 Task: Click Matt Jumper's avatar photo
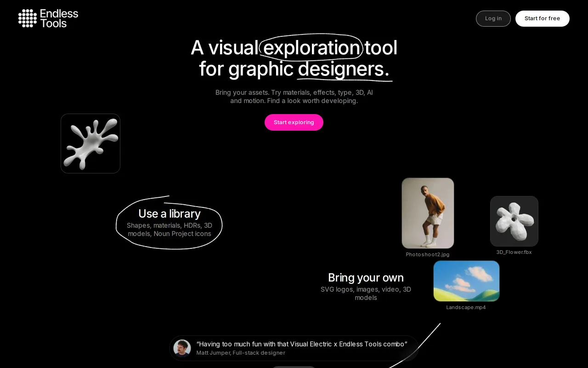182,348
